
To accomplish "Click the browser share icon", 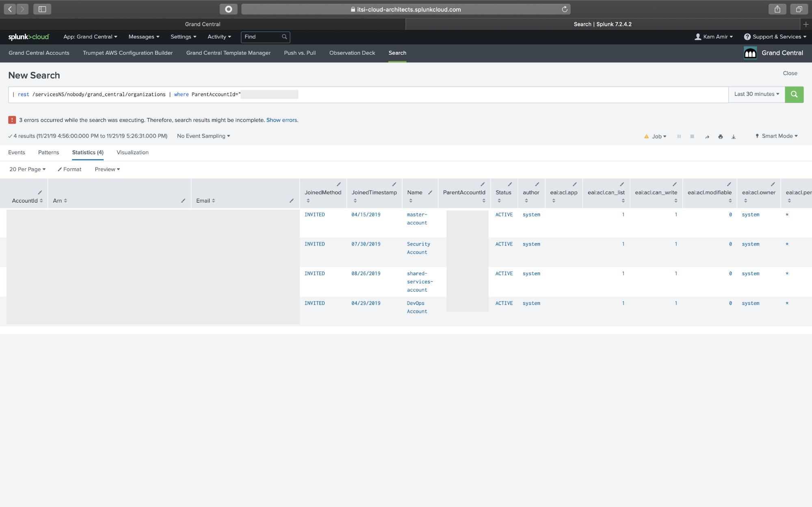I will (777, 9).
